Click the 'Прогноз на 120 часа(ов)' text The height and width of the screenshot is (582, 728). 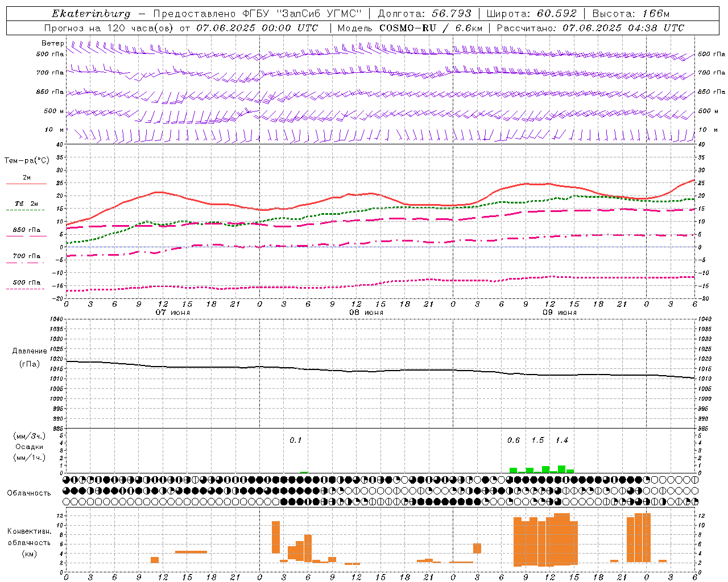point(109,28)
